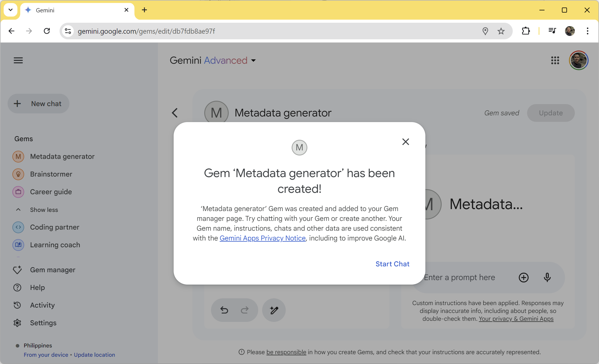Open the be responsible link

286,352
